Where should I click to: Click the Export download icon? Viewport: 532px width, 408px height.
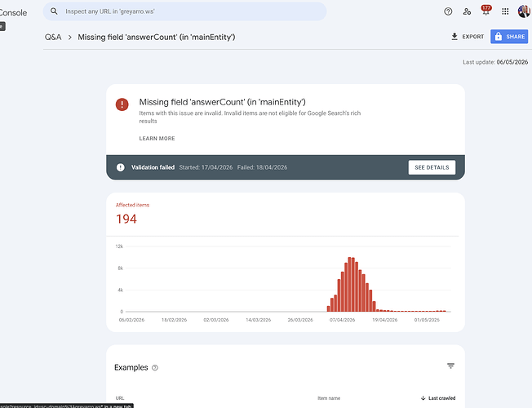[x=454, y=37]
